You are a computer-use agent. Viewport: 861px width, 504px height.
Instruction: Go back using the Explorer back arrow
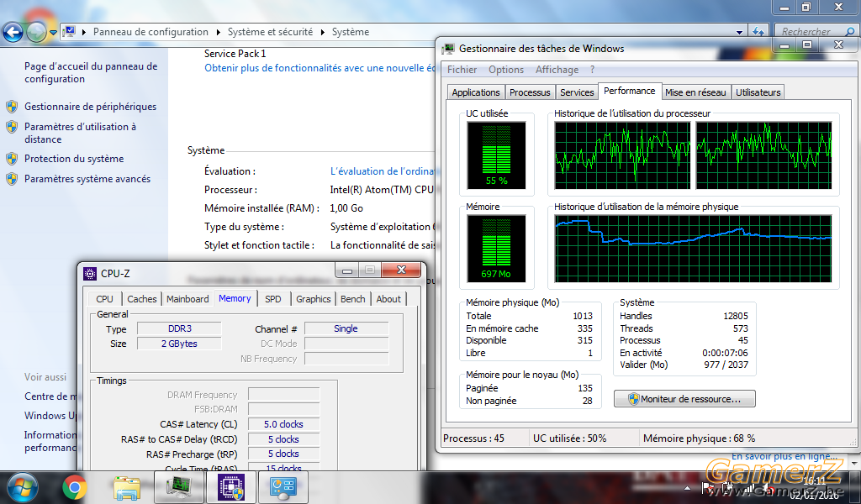coord(13,33)
